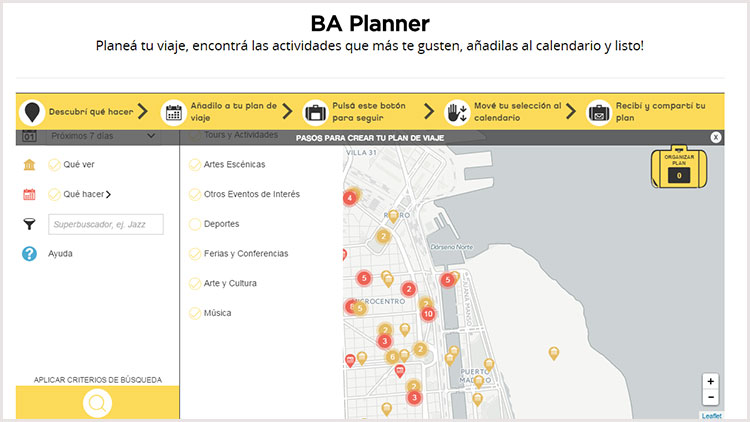Select Arte y Cultura category
Image resolution: width=750 pixels, height=422 pixels.
195,284
